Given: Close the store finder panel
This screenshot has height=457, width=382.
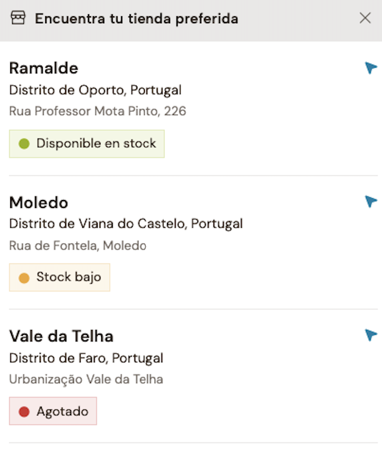Looking at the screenshot, I should (x=365, y=18).
